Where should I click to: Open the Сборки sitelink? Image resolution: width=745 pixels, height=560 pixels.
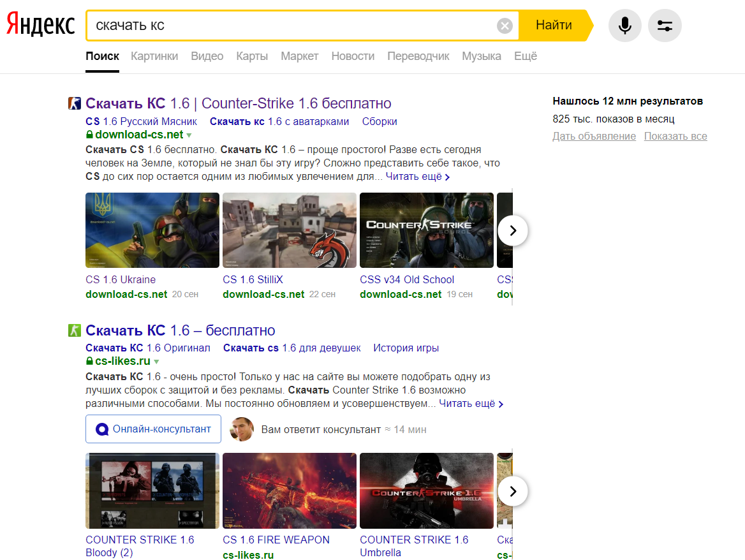tap(380, 122)
